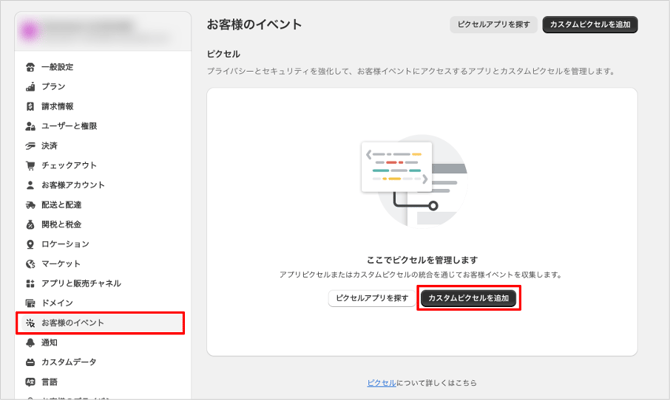
Task: Click the 請求情報 receipt icon
Action: [30, 106]
